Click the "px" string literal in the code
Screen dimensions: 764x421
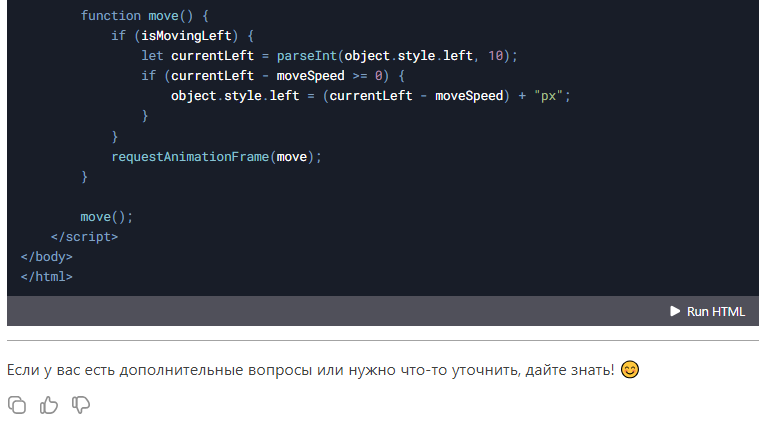pos(550,96)
